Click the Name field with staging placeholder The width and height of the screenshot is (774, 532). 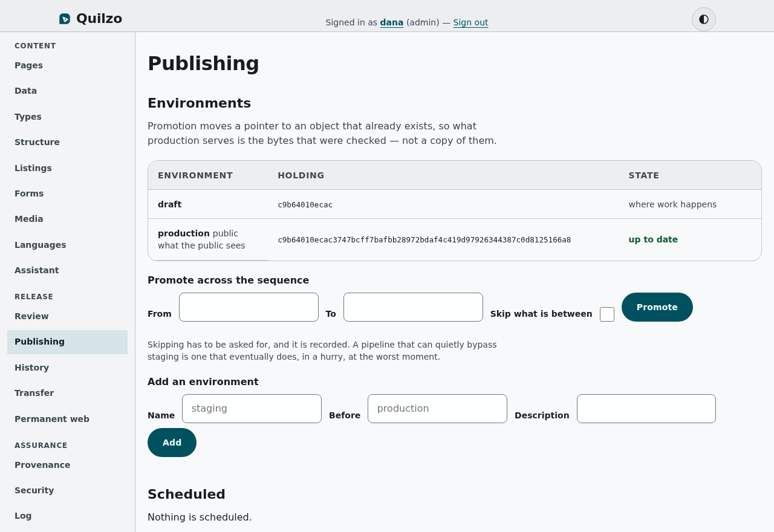[252, 409]
